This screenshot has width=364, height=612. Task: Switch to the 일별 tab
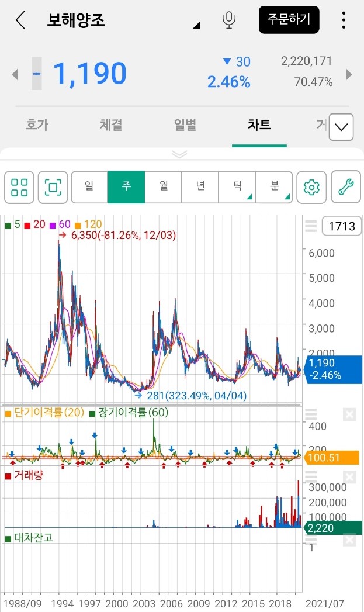pos(185,125)
